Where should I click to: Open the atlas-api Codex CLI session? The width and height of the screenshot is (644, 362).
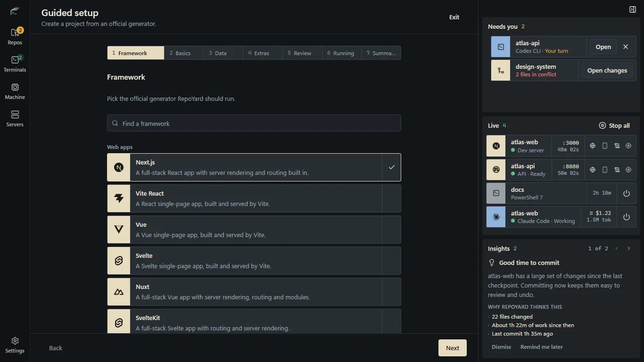[x=603, y=47]
